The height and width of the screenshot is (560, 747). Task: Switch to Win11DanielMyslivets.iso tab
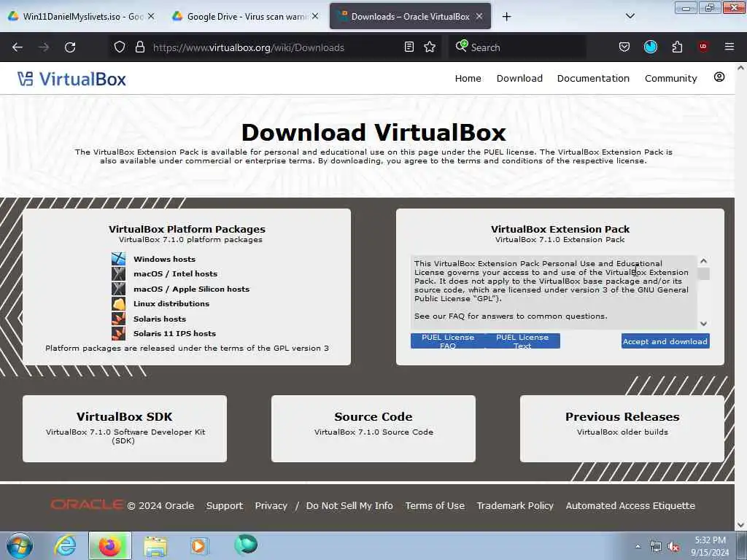tap(82, 16)
